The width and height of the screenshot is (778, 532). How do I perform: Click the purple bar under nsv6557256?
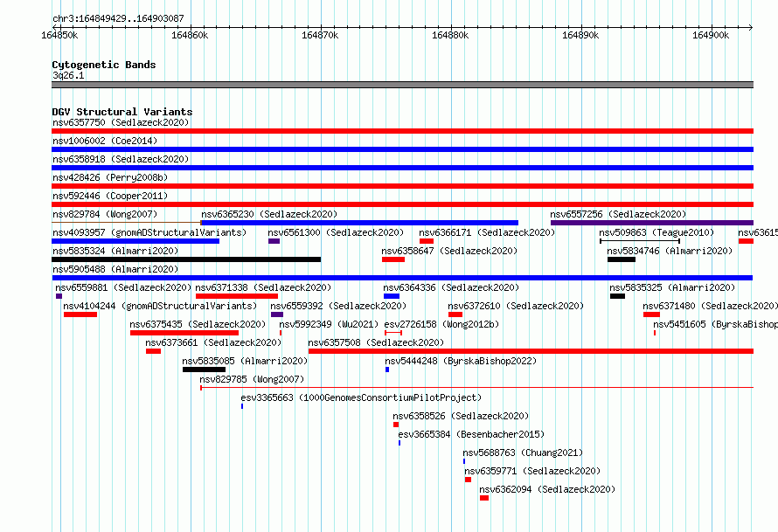pos(652,223)
